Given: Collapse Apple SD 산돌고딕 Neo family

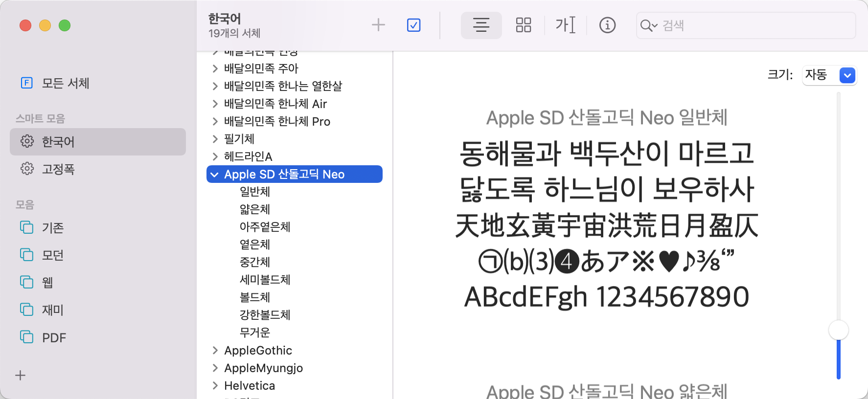Looking at the screenshot, I should pos(215,175).
